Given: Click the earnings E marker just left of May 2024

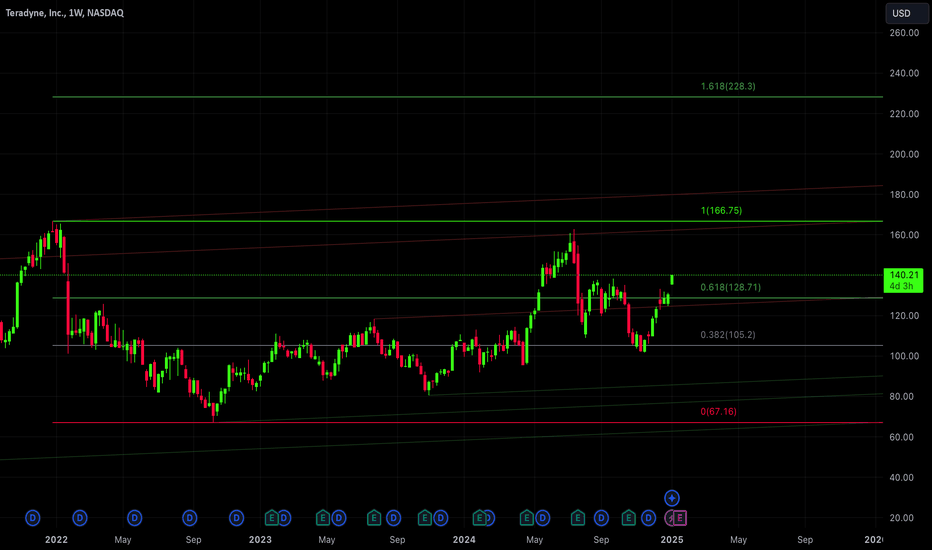Looking at the screenshot, I should [x=526, y=518].
